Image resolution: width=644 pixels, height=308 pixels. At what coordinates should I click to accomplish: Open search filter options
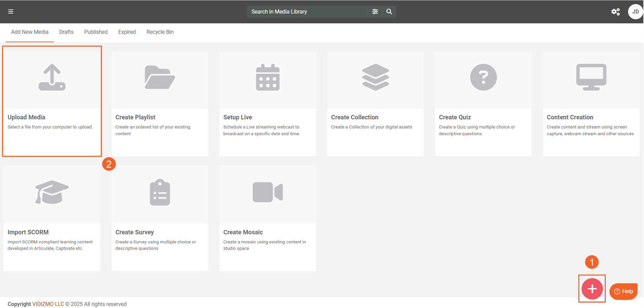(x=375, y=11)
